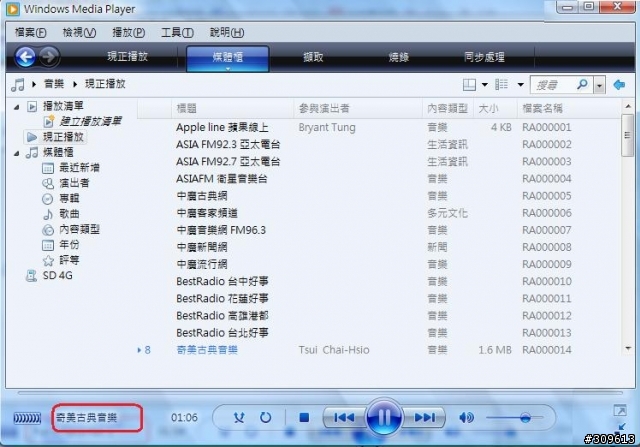This screenshot has width=640, height=447.
Task: Click the Forward navigation arrow button
Action: point(49,57)
